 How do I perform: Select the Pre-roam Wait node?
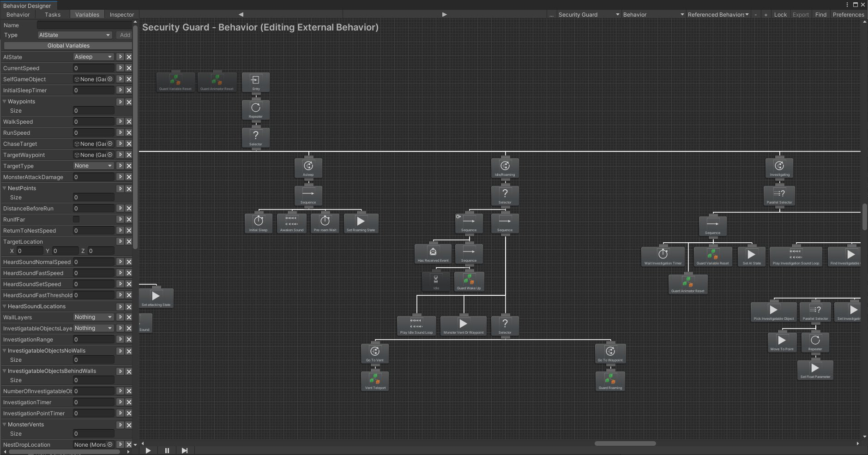coord(325,223)
